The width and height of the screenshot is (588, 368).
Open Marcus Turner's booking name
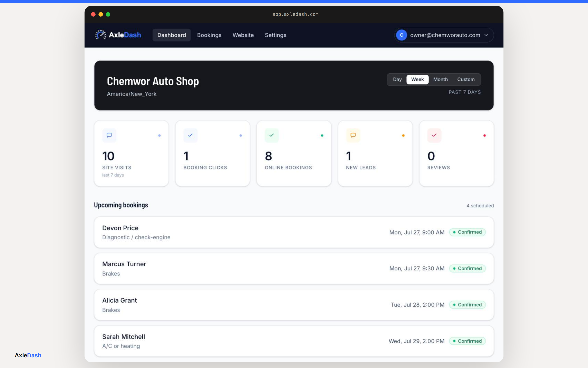(x=124, y=264)
